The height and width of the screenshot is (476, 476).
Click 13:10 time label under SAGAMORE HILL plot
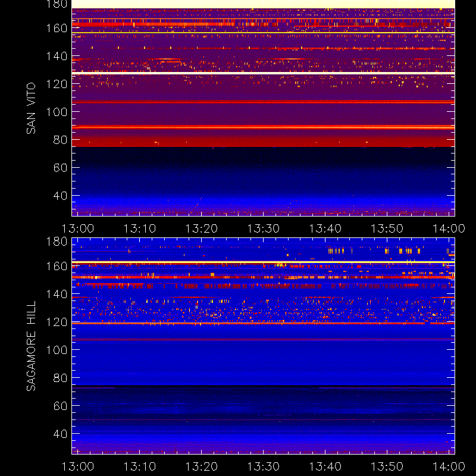[140, 466]
